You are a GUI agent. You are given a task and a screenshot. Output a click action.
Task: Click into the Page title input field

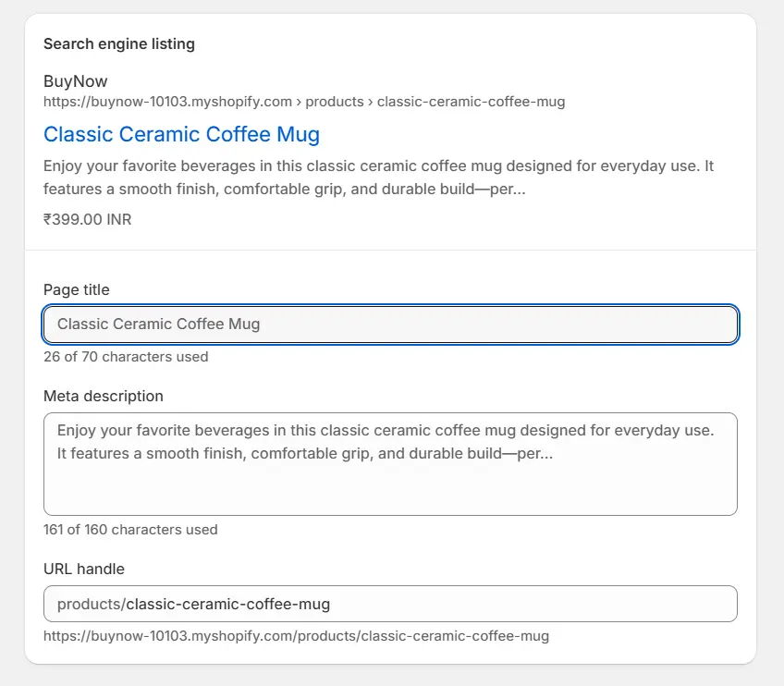[389, 325]
